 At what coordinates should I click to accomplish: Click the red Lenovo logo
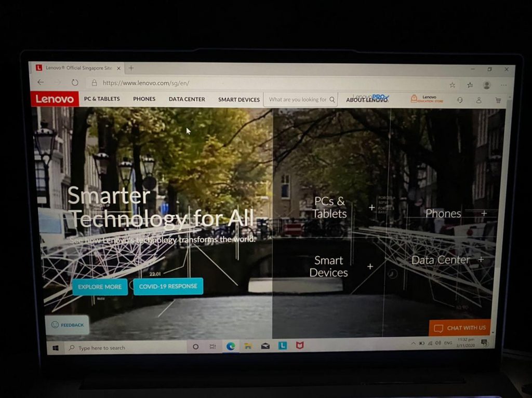click(x=55, y=99)
